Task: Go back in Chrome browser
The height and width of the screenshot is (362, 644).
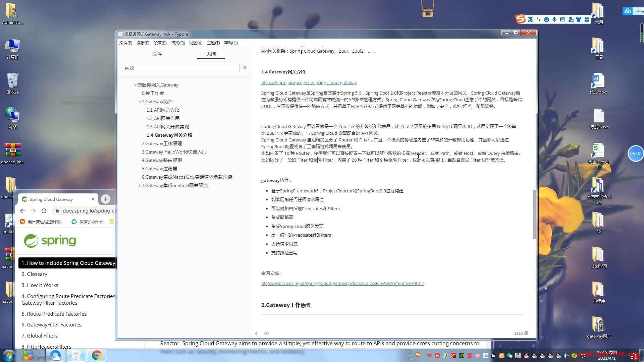Action: tap(22, 210)
